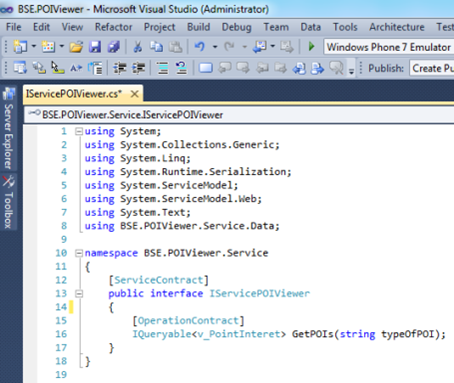Click the Add New Item icon
This screenshot has height=383, width=454.
click(x=48, y=47)
